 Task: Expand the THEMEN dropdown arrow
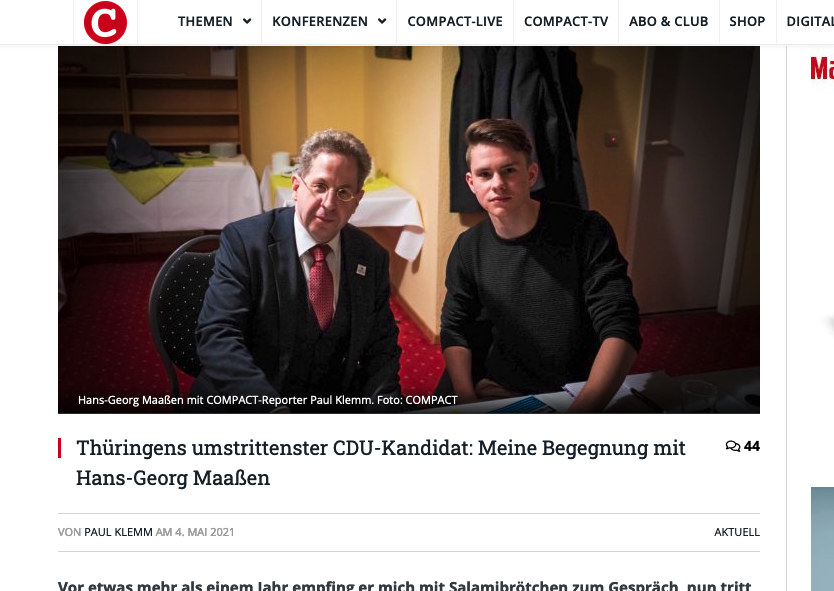(x=247, y=21)
